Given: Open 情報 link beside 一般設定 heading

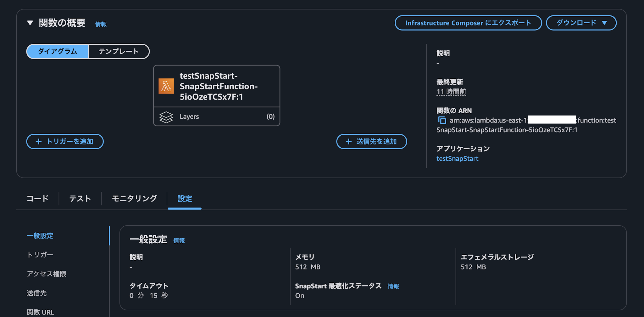Looking at the screenshot, I should [x=179, y=241].
